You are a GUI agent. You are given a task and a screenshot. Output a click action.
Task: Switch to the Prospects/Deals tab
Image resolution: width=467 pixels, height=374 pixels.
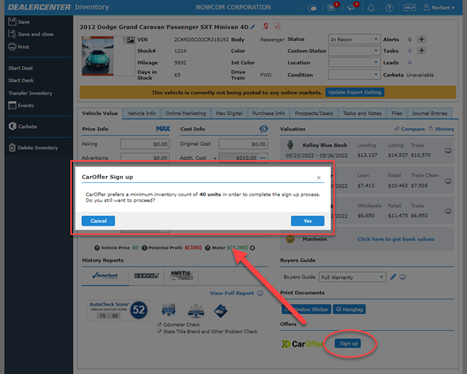click(314, 113)
